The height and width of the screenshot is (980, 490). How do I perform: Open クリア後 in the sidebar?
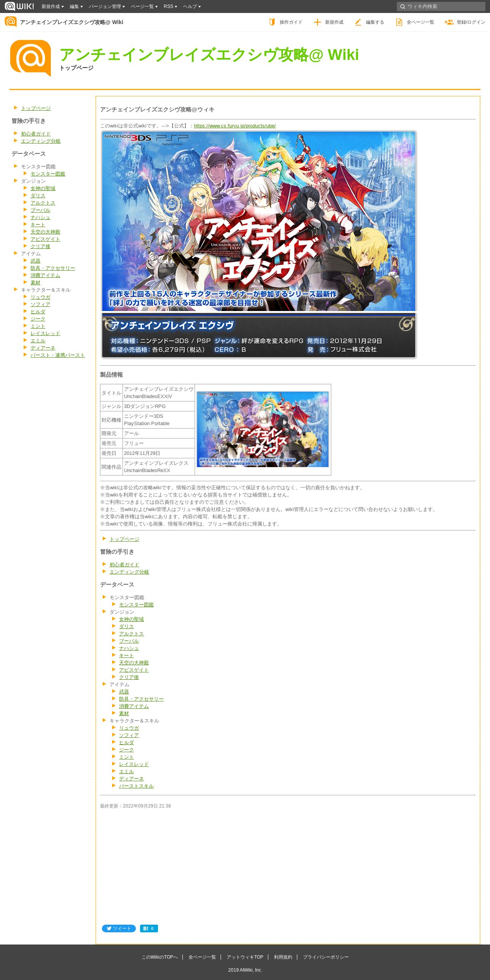click(x=40, y=247)
